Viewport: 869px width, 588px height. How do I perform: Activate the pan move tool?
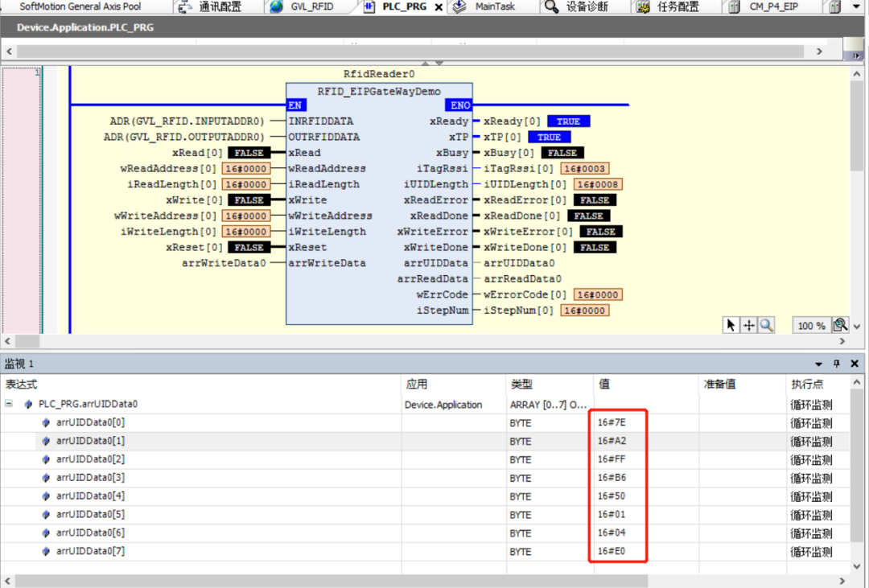coord(748,326)
